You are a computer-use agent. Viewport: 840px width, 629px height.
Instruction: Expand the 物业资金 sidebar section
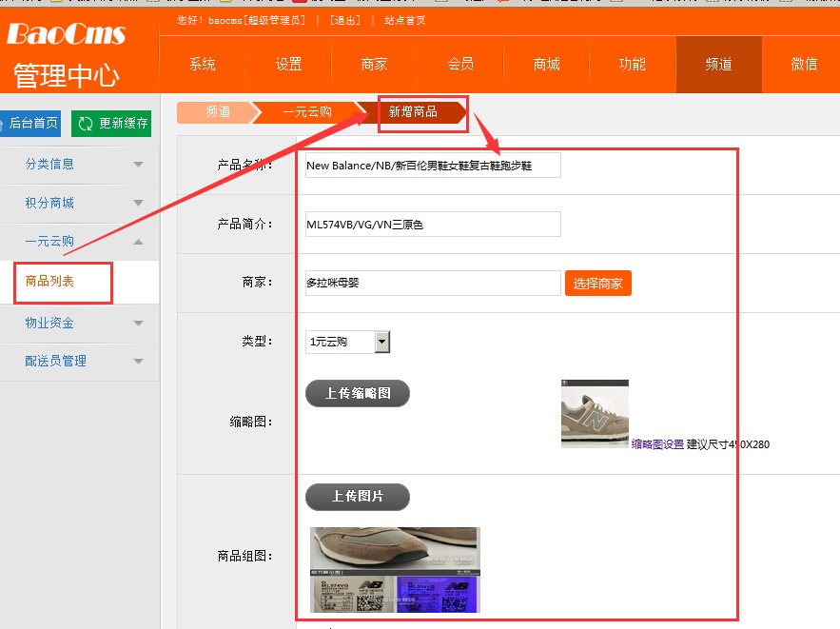click(x=80, y=324)
